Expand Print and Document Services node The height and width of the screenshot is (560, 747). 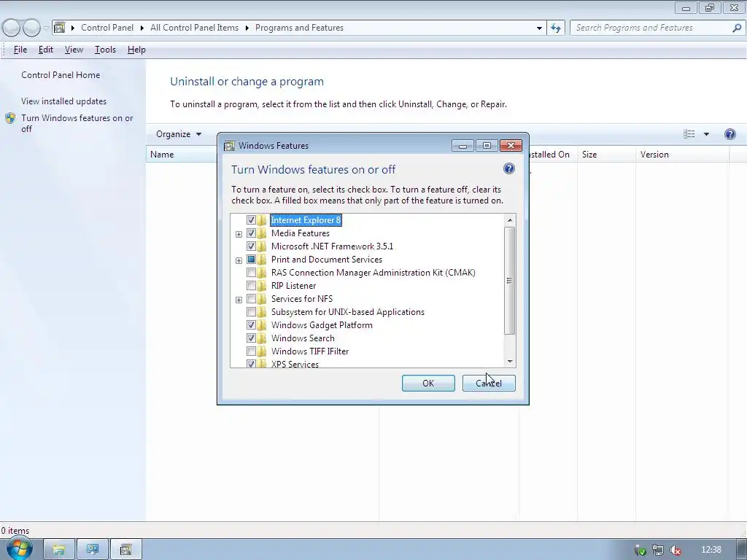coord(239,260)
